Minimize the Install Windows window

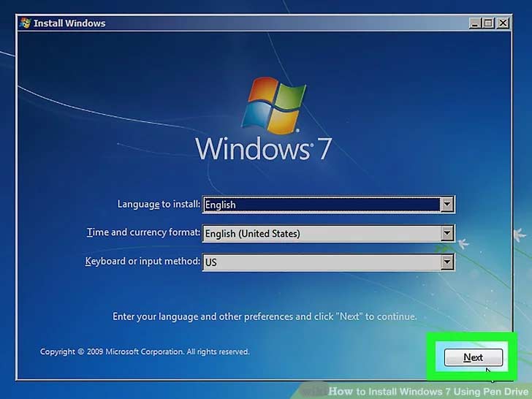tap(475, 23)
